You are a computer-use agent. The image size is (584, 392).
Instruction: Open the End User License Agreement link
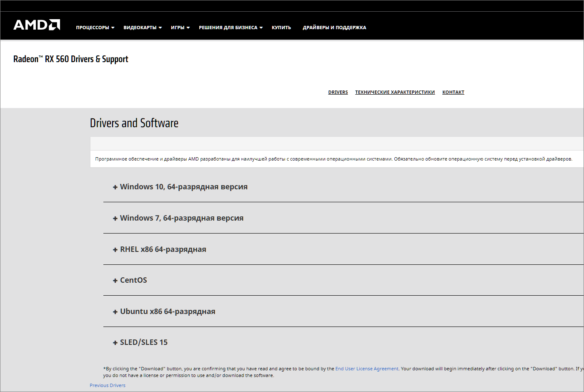(x=367, y=369)
